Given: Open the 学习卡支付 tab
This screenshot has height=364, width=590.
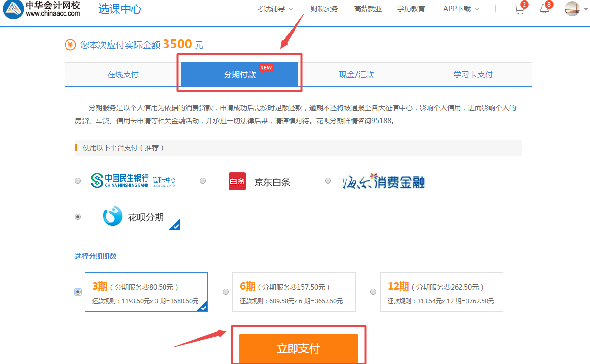Looking at the screenshot, I should tap(473, 75).
